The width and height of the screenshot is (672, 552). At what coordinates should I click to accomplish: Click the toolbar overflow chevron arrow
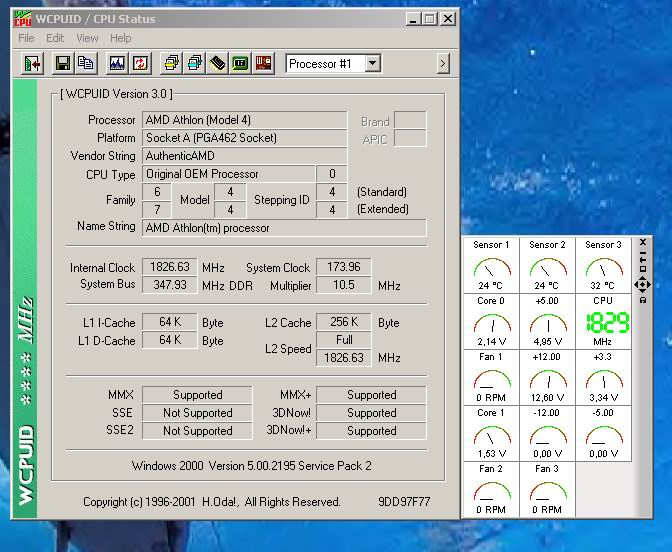click(443, 64)
